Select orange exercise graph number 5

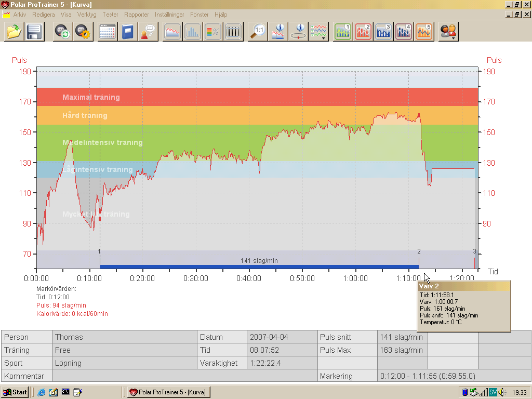point(424,32)
